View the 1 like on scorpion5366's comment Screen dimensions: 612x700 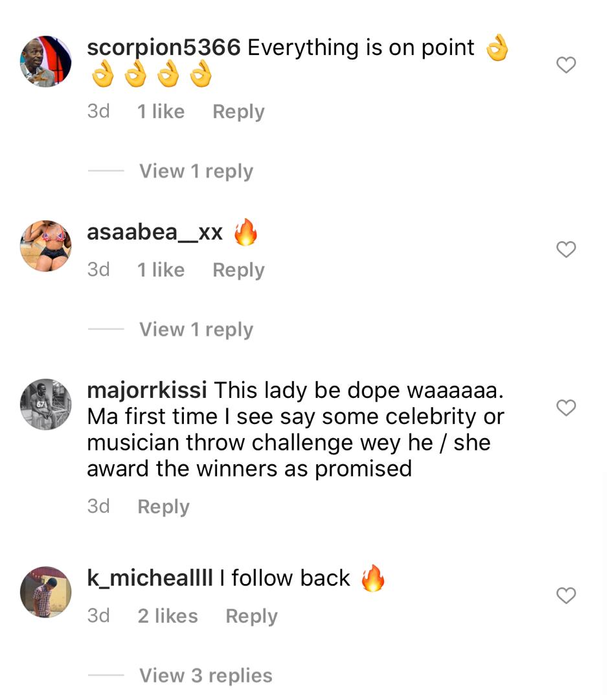(x=161, y=111)
